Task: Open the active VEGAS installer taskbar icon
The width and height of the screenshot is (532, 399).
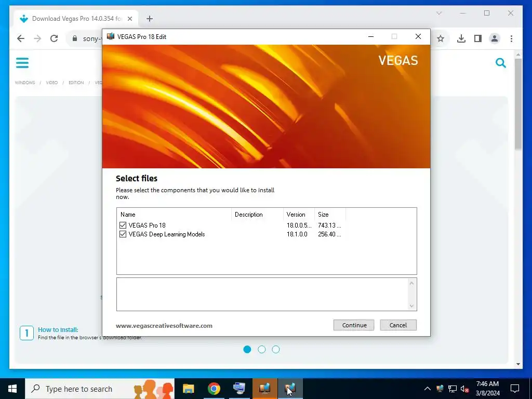Action: coord(290,389)
